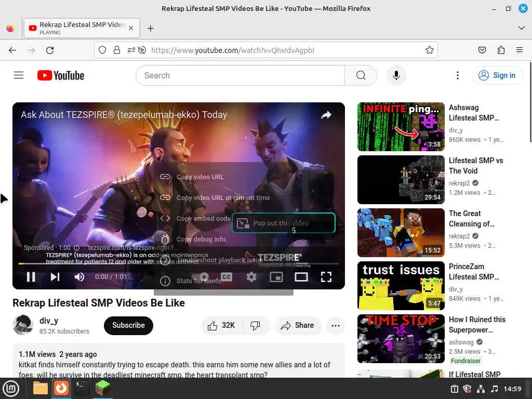
Task: Open Linux Mint start menu
Action: pyautogui.click(x=11, y=389)
